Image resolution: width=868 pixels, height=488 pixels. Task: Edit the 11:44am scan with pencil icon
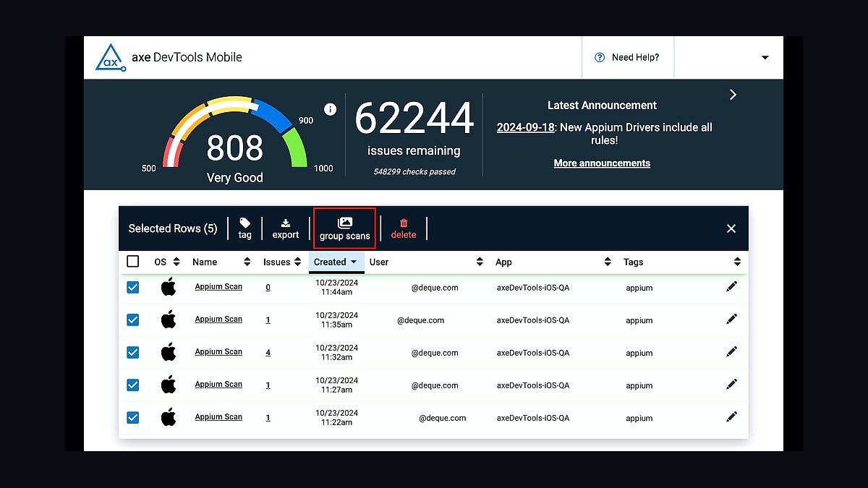[x=731, y=287]
